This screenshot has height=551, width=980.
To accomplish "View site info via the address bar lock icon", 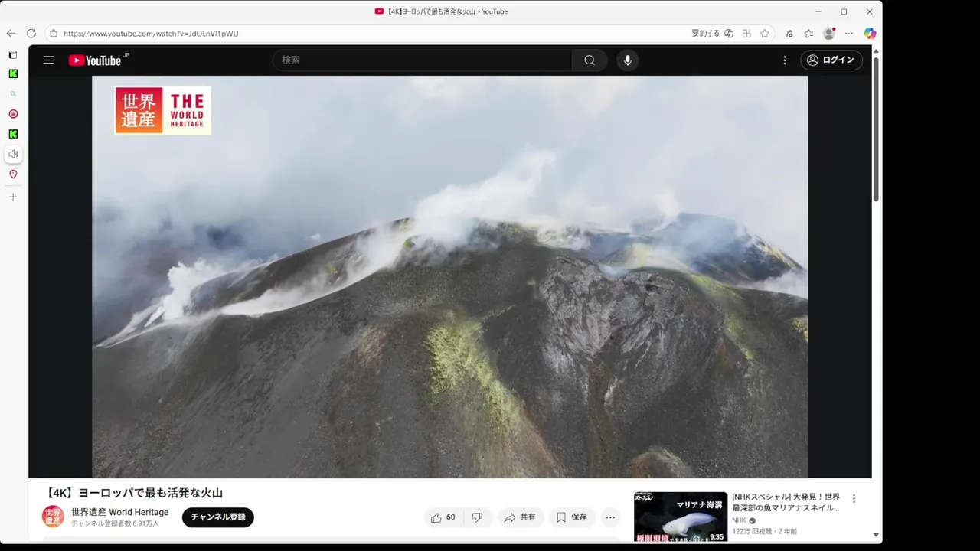I will coord(54,34).
